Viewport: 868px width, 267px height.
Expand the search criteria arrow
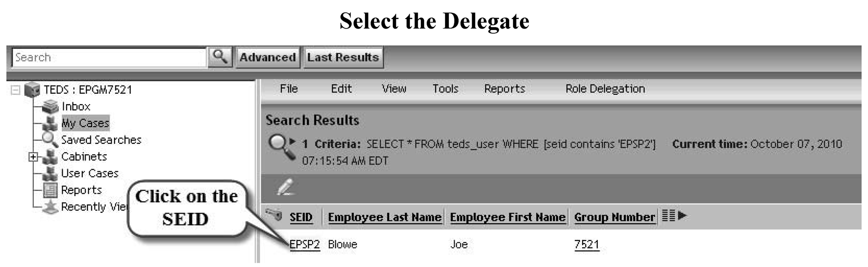(293, 141)
